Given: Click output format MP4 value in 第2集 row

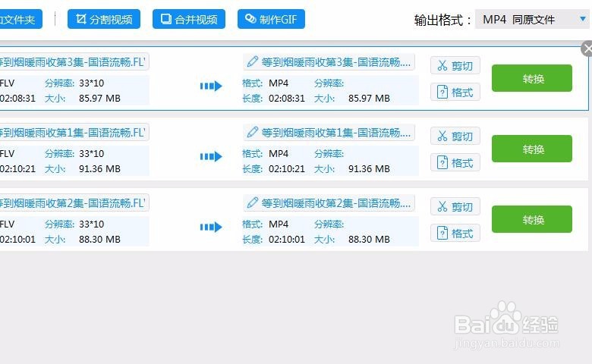Looking at the screenshot, I should [279, 224].
